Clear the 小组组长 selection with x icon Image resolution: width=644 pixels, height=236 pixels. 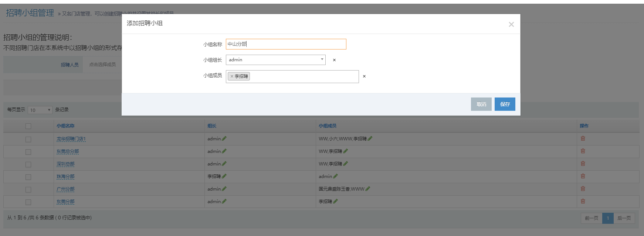(334, 60)
